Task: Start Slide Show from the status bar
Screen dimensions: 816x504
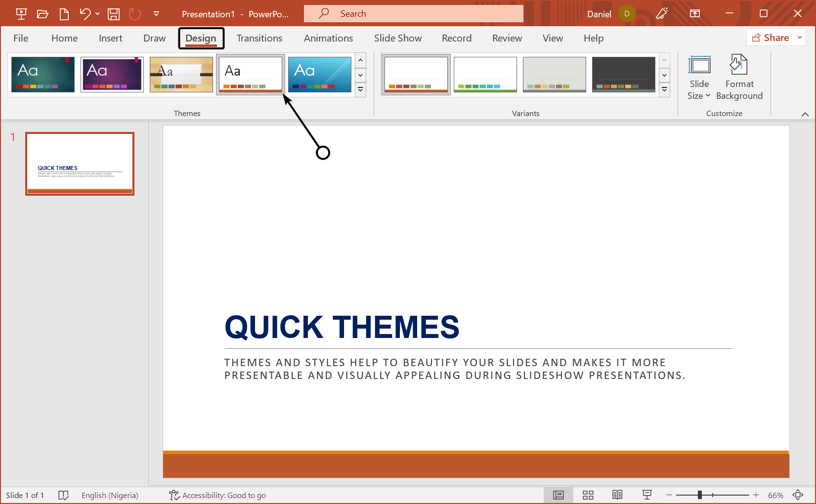Action: [x=647, y=495]
